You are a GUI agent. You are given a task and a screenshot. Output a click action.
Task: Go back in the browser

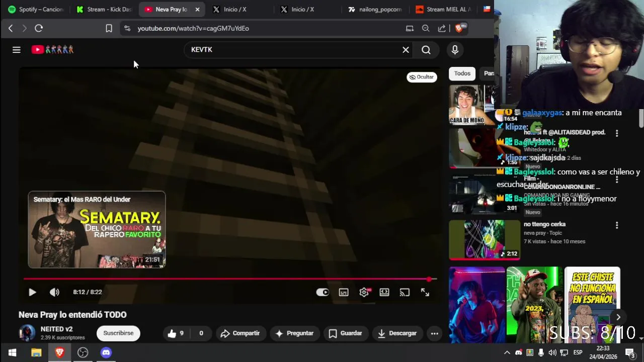click(11, 29)
